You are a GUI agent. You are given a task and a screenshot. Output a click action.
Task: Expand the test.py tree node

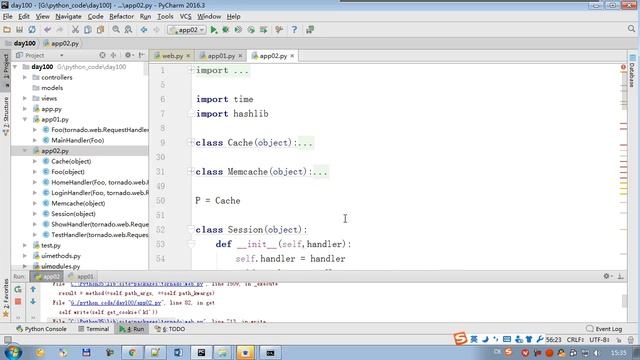[x=25, y=245]
